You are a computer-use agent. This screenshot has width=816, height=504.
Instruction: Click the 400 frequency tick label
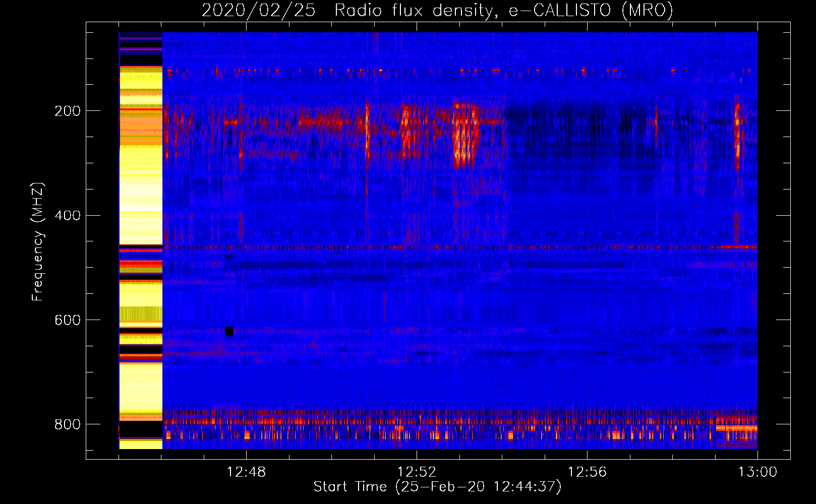click(67, 216)
